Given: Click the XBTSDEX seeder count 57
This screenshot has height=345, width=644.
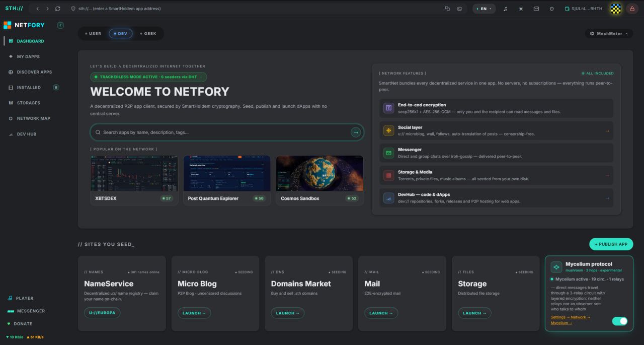Looking at the screenshot, I should pyautogui.click(x=167, y=198).
